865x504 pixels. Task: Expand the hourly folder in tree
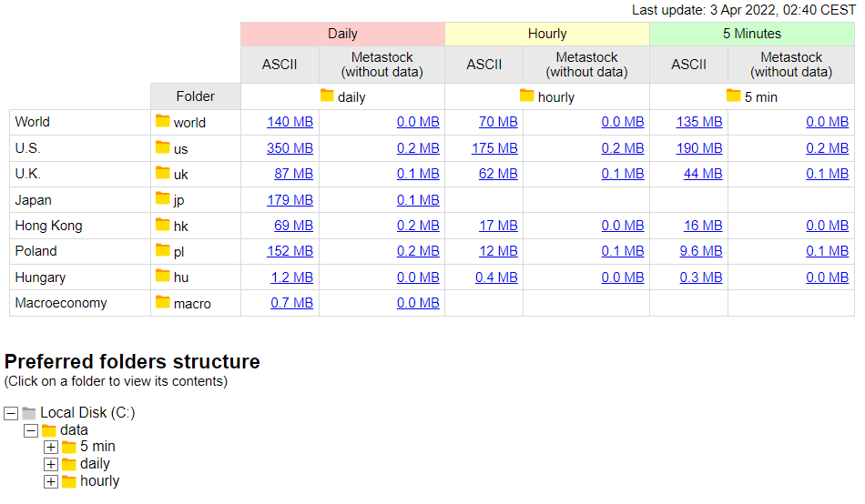coord(51,481)
